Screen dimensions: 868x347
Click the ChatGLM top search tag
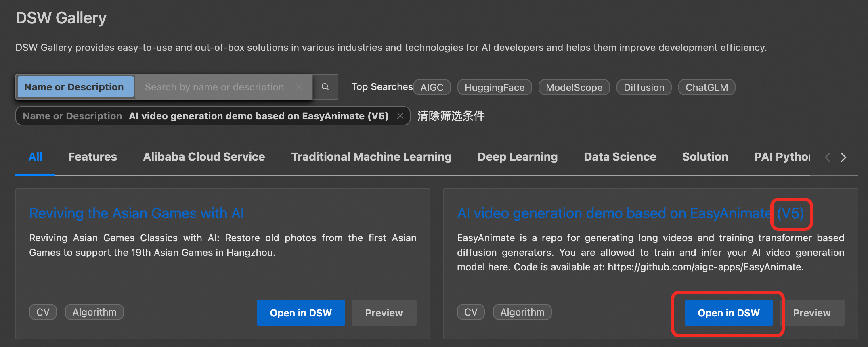pos(707,87)
